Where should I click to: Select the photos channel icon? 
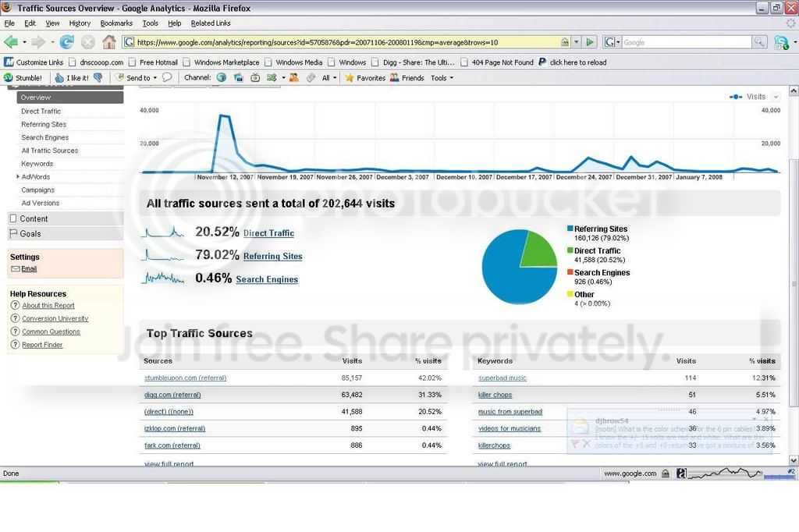coord(238,77)
